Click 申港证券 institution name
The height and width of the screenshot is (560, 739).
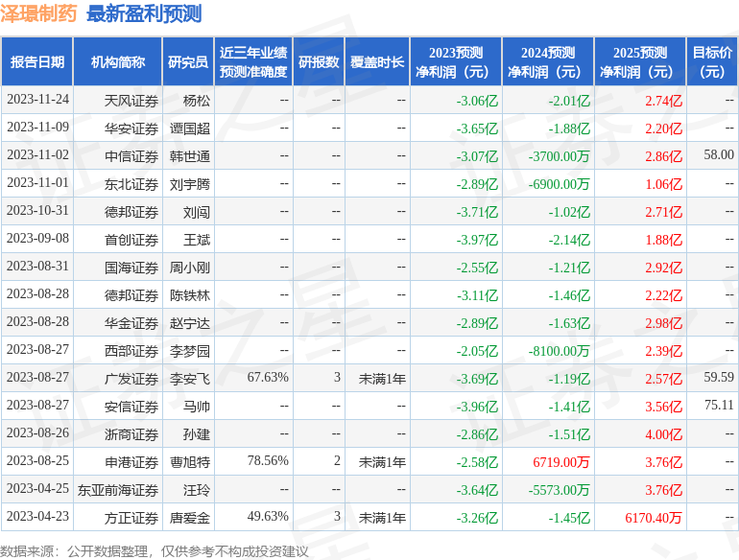(x=131, y=462)
